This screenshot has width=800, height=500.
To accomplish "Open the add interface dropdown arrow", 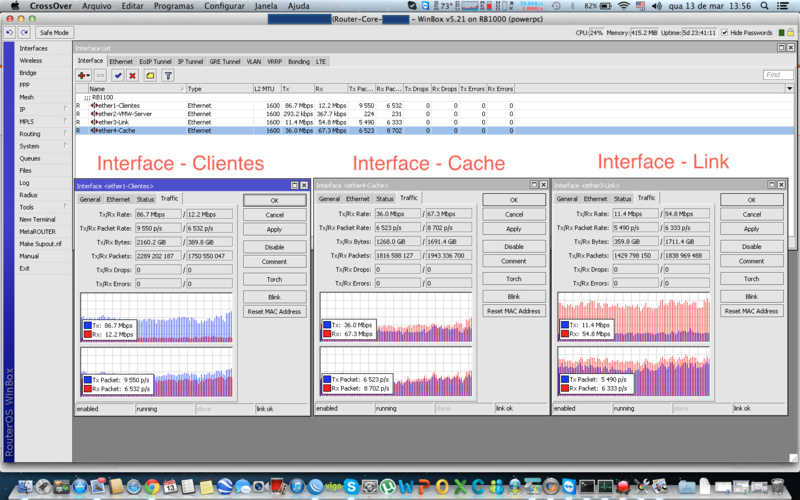I will (x=88, y=76).
